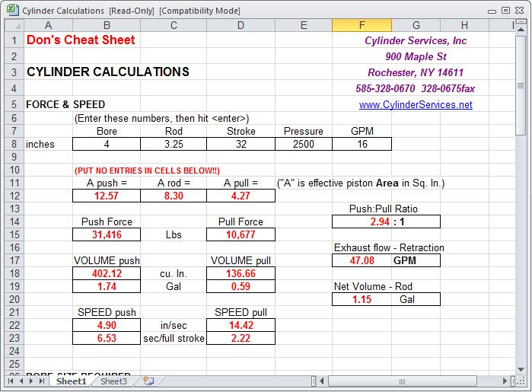The image size is (532, 392).
Task: Select A push value 12.57
Action: [107, 196]
